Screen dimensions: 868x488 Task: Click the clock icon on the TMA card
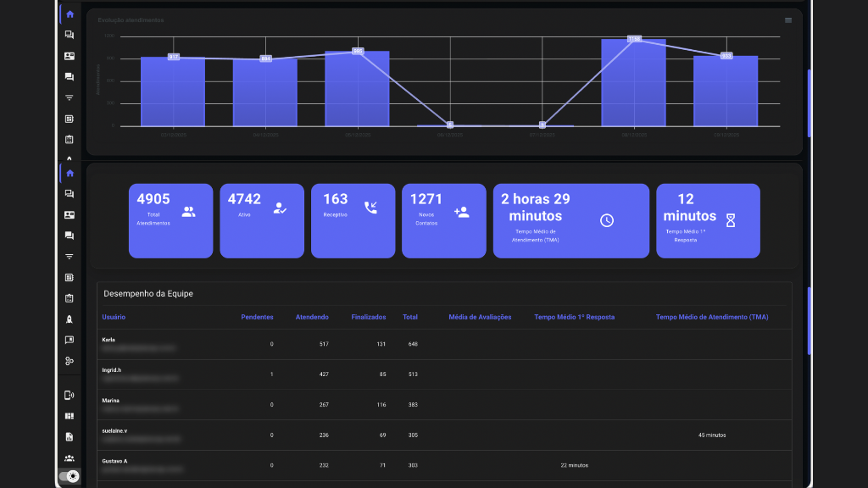[607, 219]
